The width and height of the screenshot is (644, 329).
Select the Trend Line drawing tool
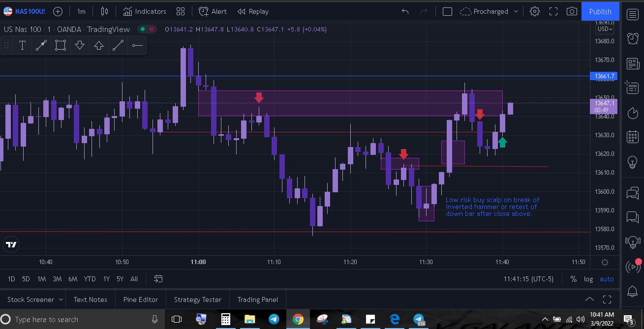(41, 46)
